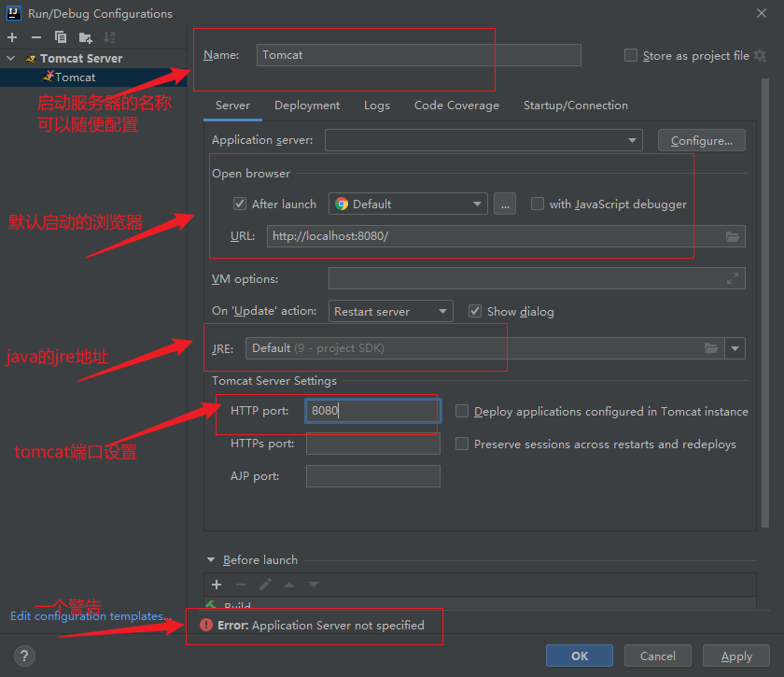Enable Deploy applications configured in Tomcat instance
Viewport: 784px width, 677px height.
[462, 411]
